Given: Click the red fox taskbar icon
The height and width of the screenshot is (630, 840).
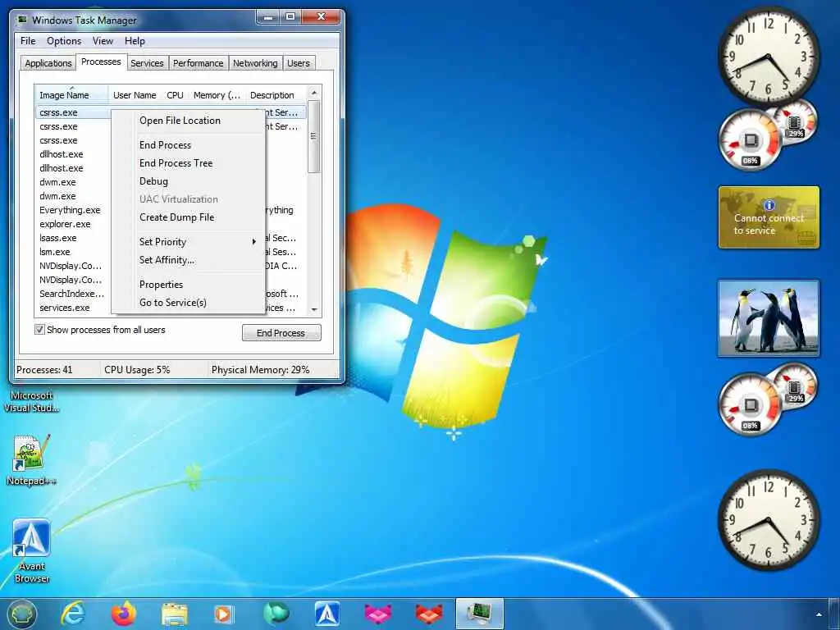Looking at the screenshot, I should [428, 614].
